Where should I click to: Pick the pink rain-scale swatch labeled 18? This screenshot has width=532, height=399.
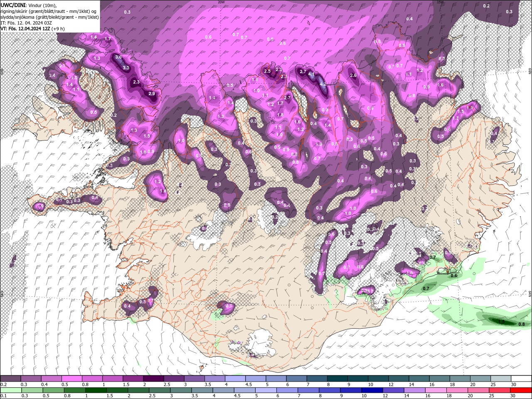(457, 390)
